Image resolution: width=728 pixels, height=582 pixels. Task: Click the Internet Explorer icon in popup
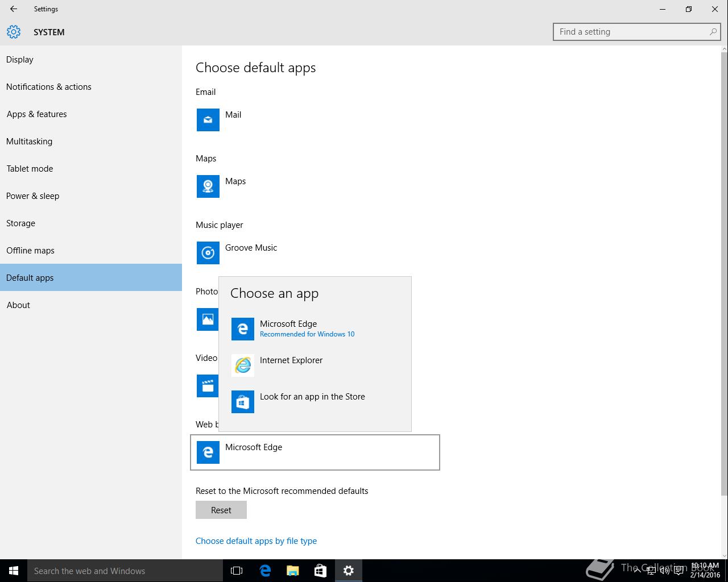pyautogui.click(x=243, y=365)
